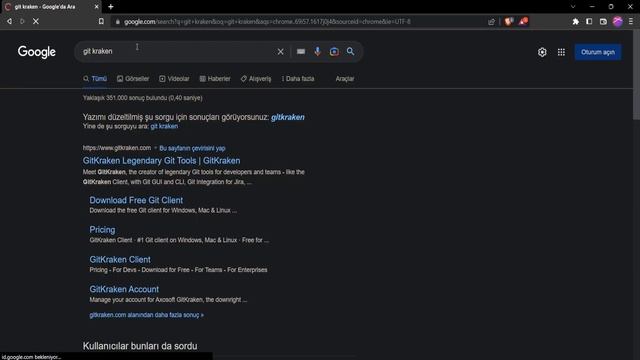Open the Brave wallet icon
640x360 pixels.
603,21
